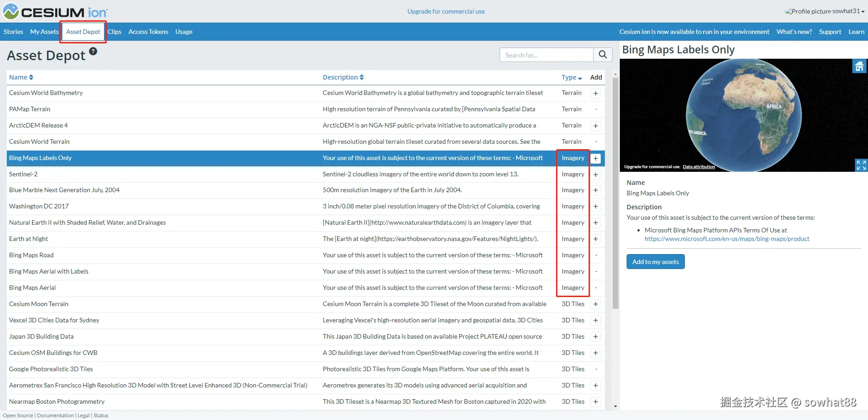The height and width of the screenshot is (420, 868).
Task: Open the Status footer link
Action: (101, 415)
